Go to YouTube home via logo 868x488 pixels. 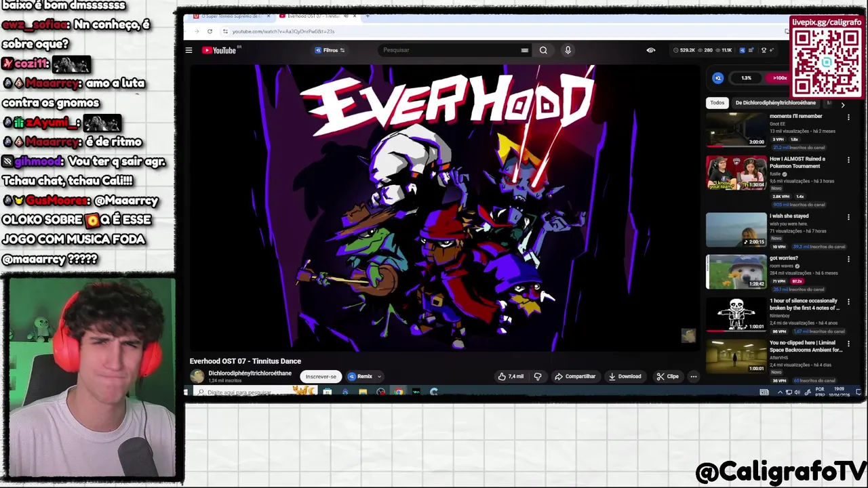pos(220,50)
